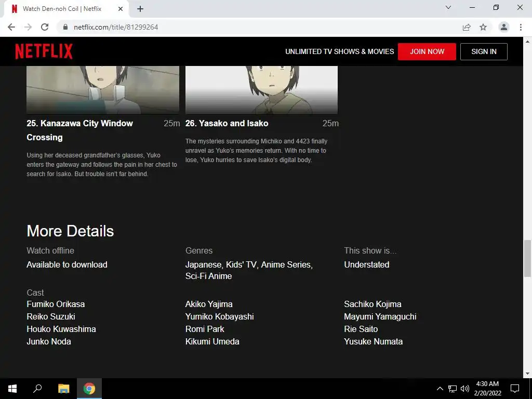Image resolution: width=532 pixels, height=399 pixels.
Task: Select cast member Fumiko Orikasa
Action: click(x=56, y=304)
